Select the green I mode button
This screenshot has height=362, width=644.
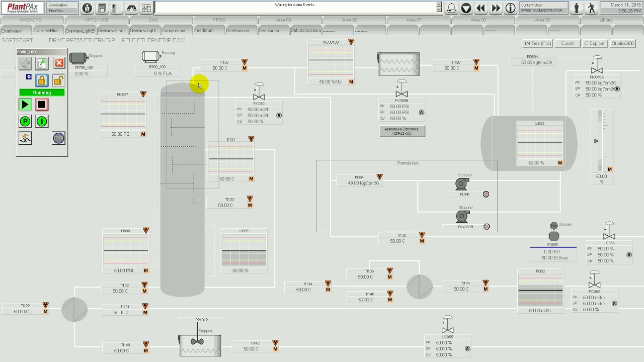click(x=42, y=121)
